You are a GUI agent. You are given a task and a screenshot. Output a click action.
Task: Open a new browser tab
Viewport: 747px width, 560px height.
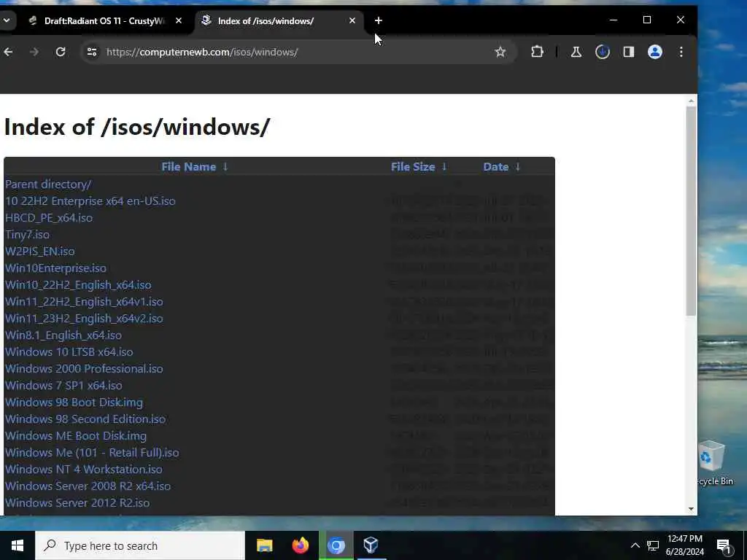379,20
